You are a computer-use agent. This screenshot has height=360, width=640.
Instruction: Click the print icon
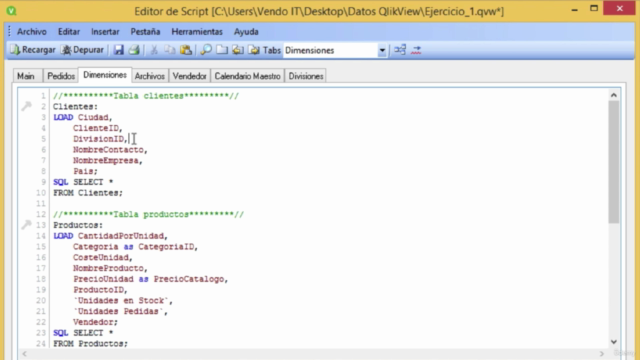coord(134,50)
